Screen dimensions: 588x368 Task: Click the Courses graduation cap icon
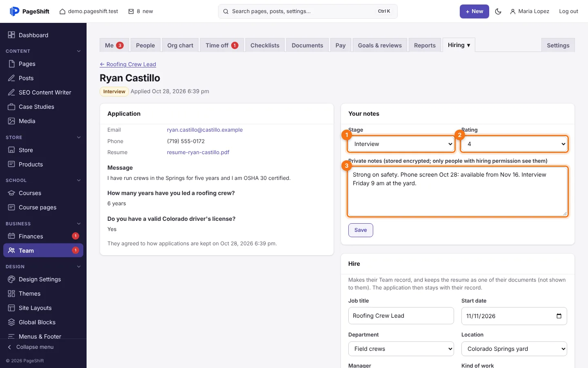[11, 193]
